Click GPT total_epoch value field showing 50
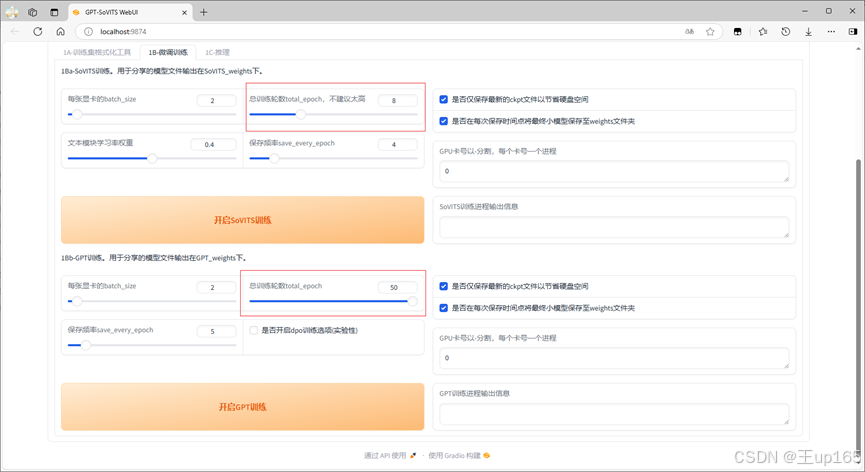Image resolution: width=865 pixels, height=472 pixels. pyautogui.click(x=398, y=287)
